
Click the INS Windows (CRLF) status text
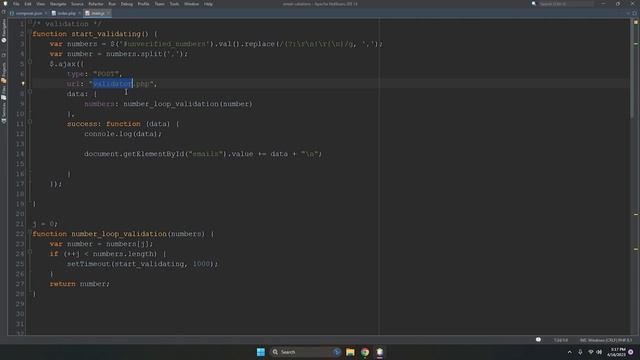[x=605, y=340]
